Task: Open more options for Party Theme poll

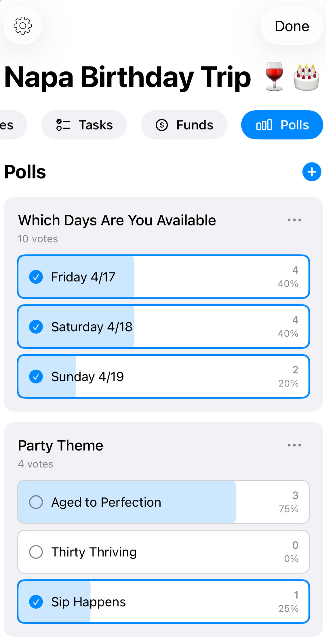Action: pyautogui.click(x=294, y=445)
